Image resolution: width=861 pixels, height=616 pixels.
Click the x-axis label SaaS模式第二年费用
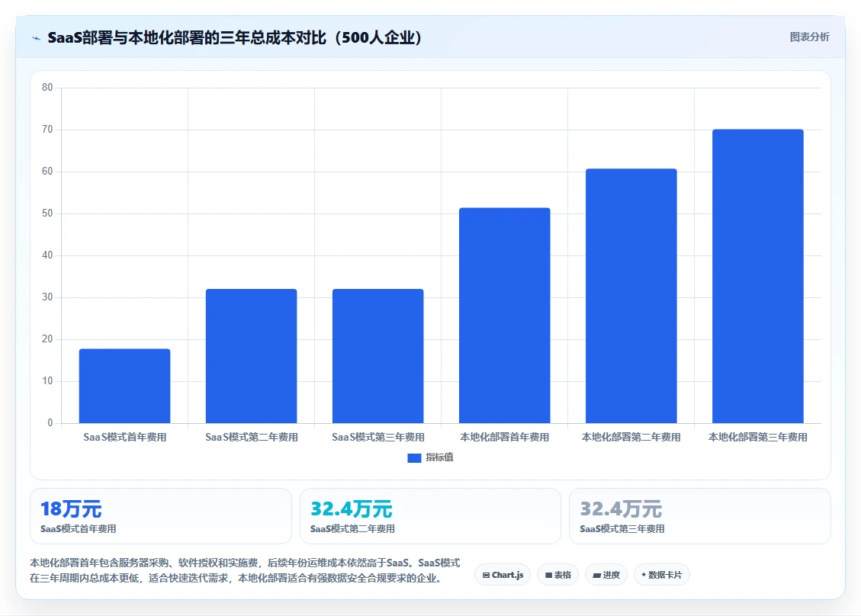coord(252,437)
